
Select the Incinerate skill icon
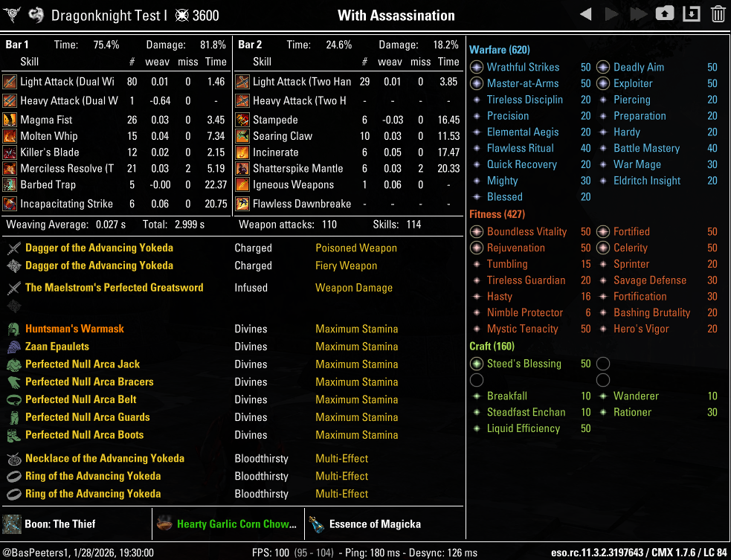click(x=242, y=152)
